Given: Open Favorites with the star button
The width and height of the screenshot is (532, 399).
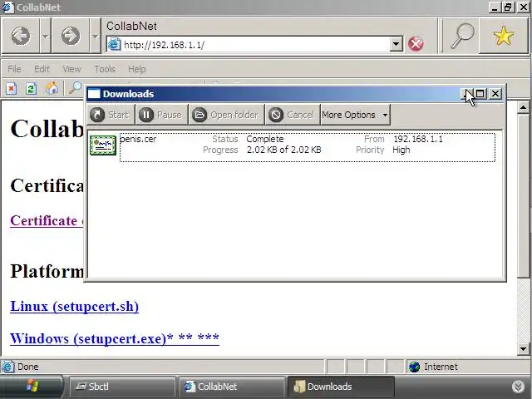Looking at the screenshot, I should pos(504,36).
